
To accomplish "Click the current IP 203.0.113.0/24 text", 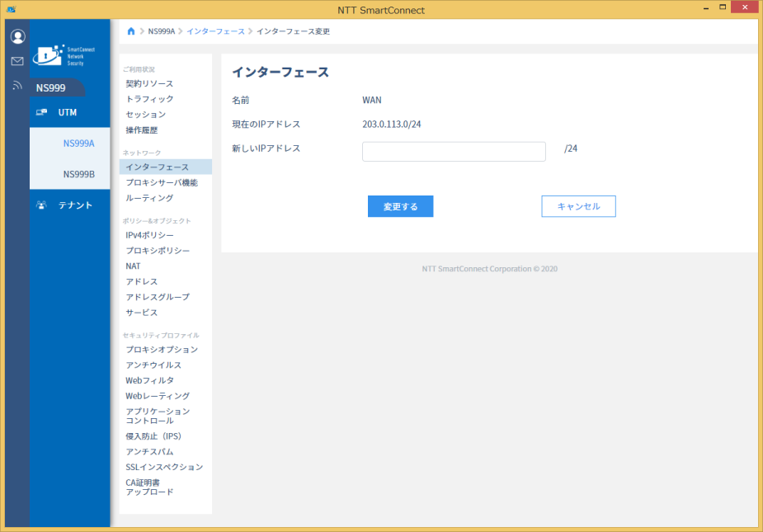I will coord(392,124).
